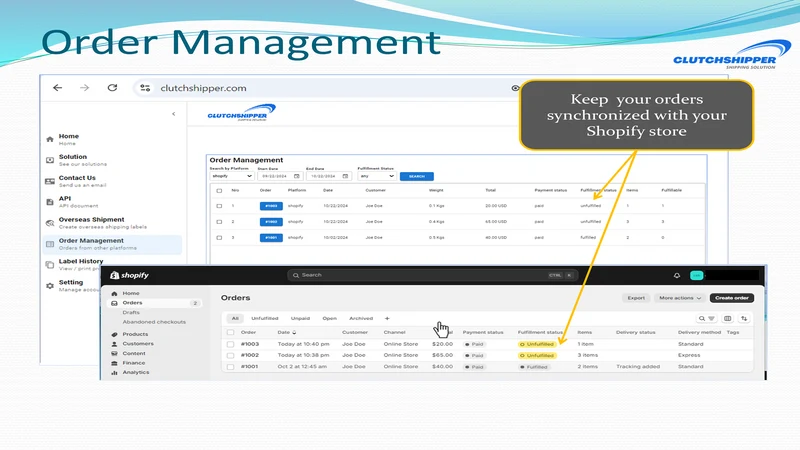This screenshot has height=450, width=800.
Task: Open Products in Shopify sidebar
Action: [x=135, y=334]
